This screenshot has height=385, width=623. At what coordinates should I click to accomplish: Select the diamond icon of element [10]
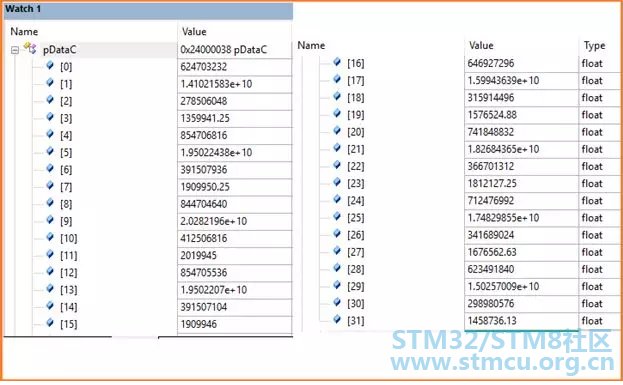coord(50,237)
